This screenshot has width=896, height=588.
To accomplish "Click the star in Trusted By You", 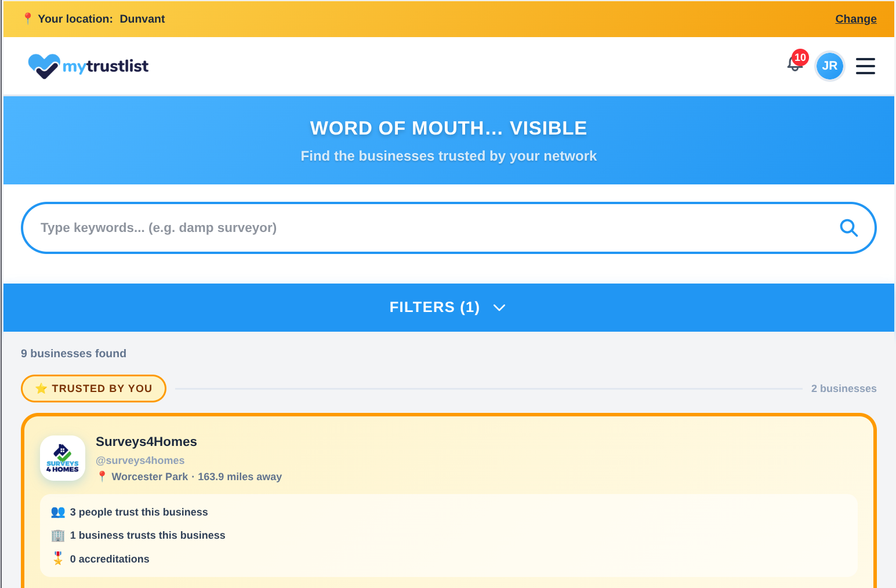I will [41, 389].
